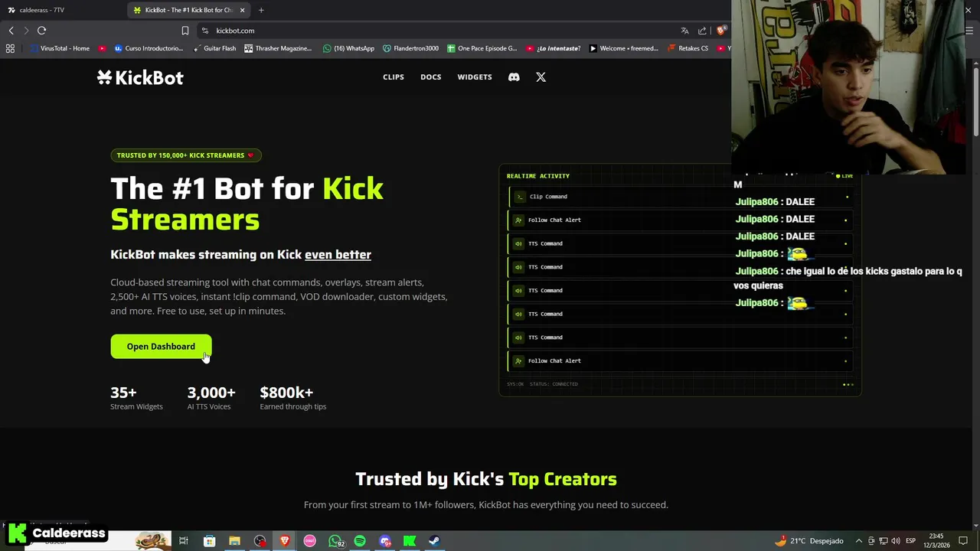980x551 pixels.
Task: Bookmark this page icon
Action: pyautogui.click(x=185, y=31)
